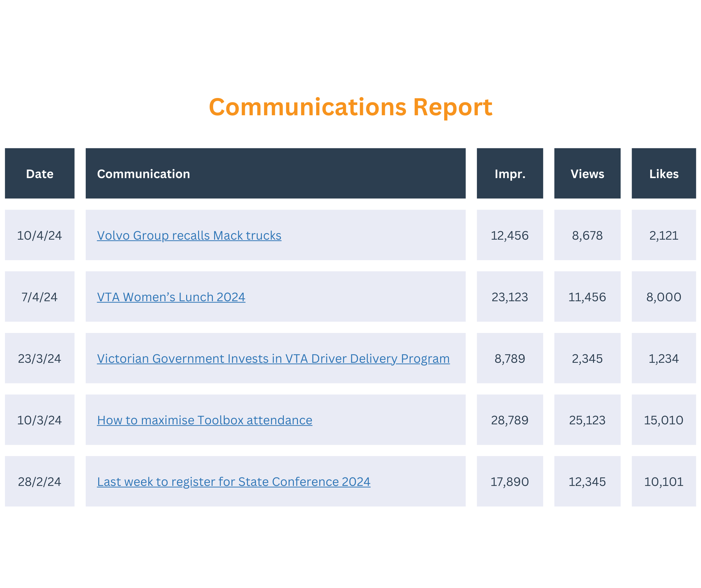The image size is (701, 588).
Task: Click the Communication column header
Action: pos(143,174)
